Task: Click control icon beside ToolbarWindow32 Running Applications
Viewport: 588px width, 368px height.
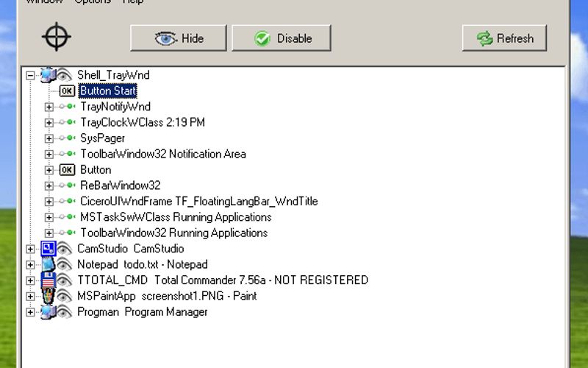Action: (67, 233)
